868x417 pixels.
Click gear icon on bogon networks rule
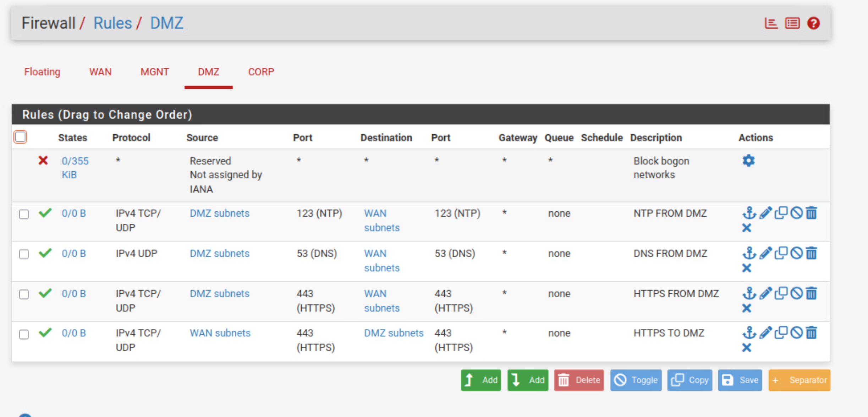pyautogui.click(x=748, y=161)
